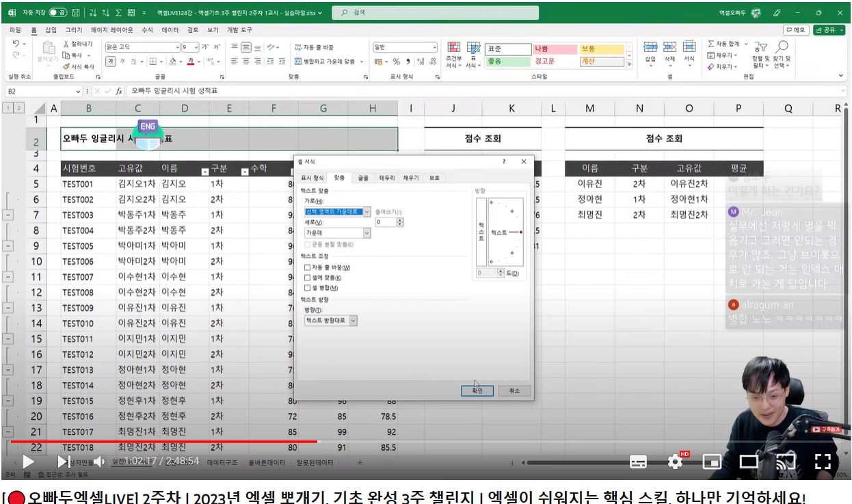
Task: Click the 공유 share button
Action: pos(828,30)
